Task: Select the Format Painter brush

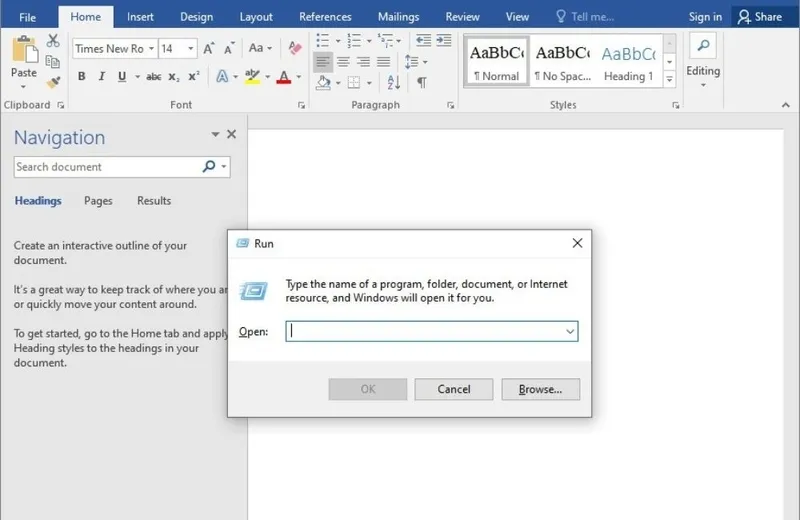Action: click(x=53, y=82)
